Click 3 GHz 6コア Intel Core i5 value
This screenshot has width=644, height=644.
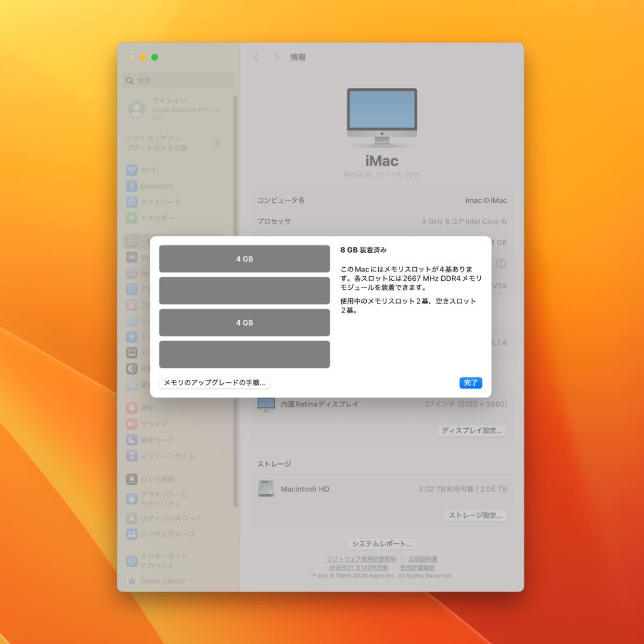464,221
